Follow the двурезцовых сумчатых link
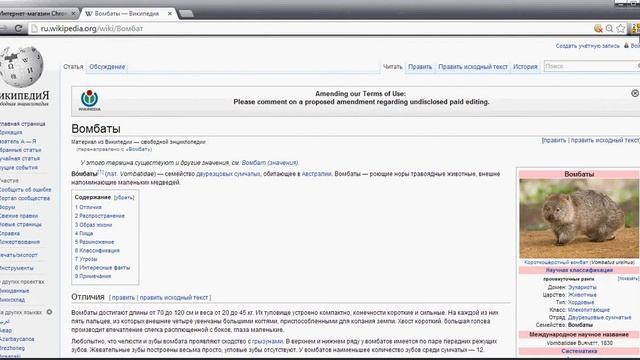 click(x=228, y=173)
